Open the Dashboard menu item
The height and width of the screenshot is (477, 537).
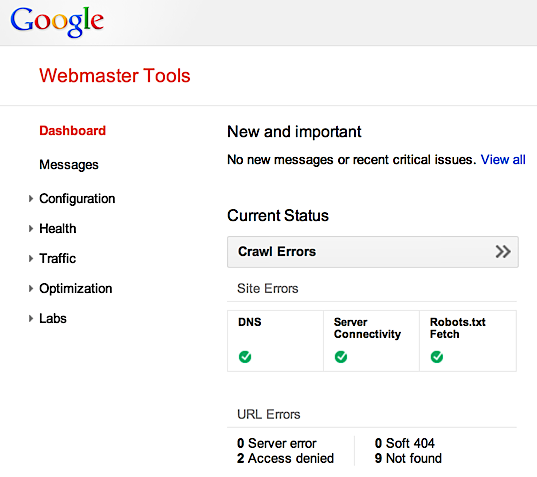pos(73,131)
